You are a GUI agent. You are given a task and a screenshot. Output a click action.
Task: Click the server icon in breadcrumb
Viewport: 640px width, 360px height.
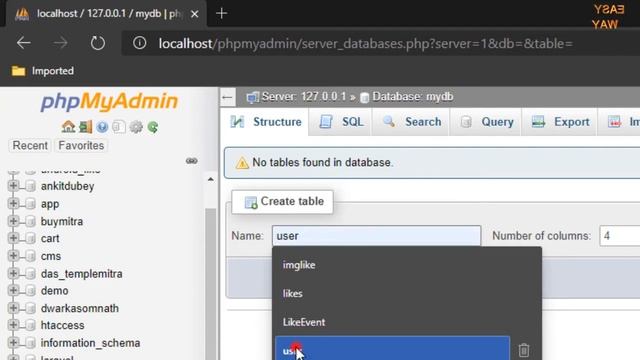click(x=253, y=97)
